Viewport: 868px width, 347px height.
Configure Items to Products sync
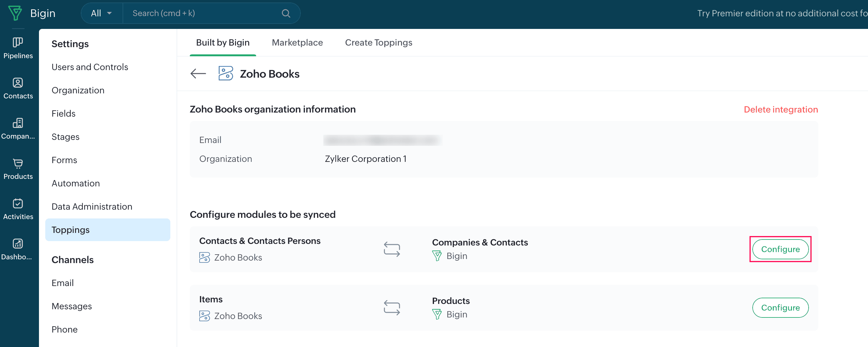pos(780,308)
